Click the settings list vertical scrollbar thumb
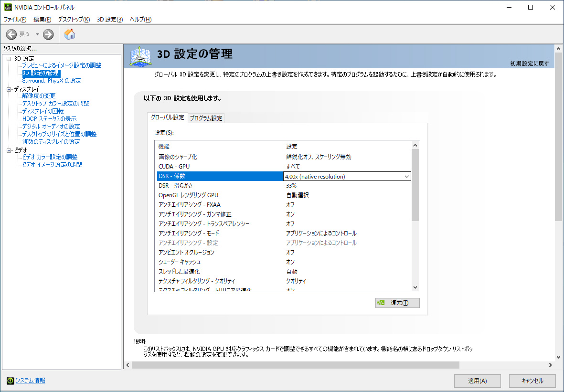The width and height of the screenshot is (564, 392). (x=415, y=185)
